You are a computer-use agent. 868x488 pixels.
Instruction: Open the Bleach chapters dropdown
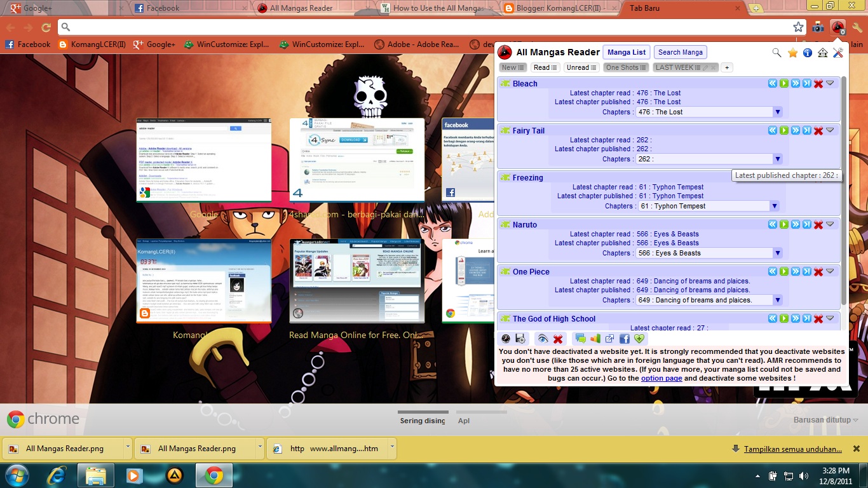tap(709, 112)
